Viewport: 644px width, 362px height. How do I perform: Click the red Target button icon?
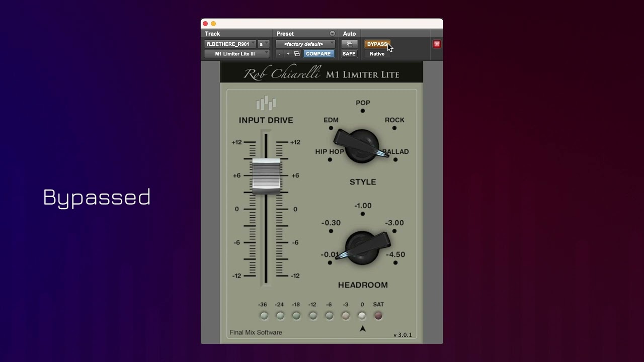pyautogui.click(x=437, y=44)
